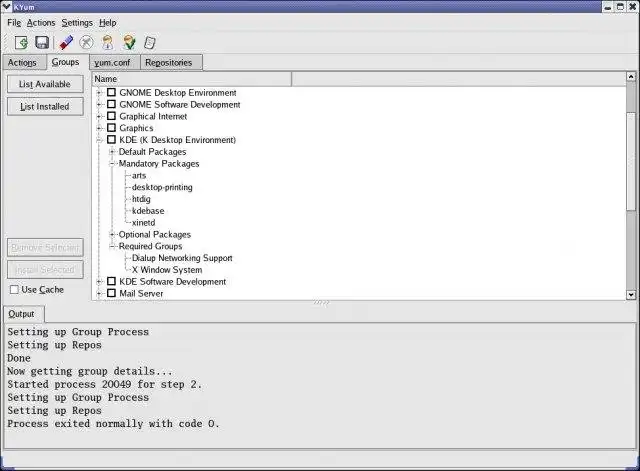Image resolution: width=640 pixels, height=471 pixels.
Task: Expand the KDE Software Development node
Action: (x=99, y=282)
